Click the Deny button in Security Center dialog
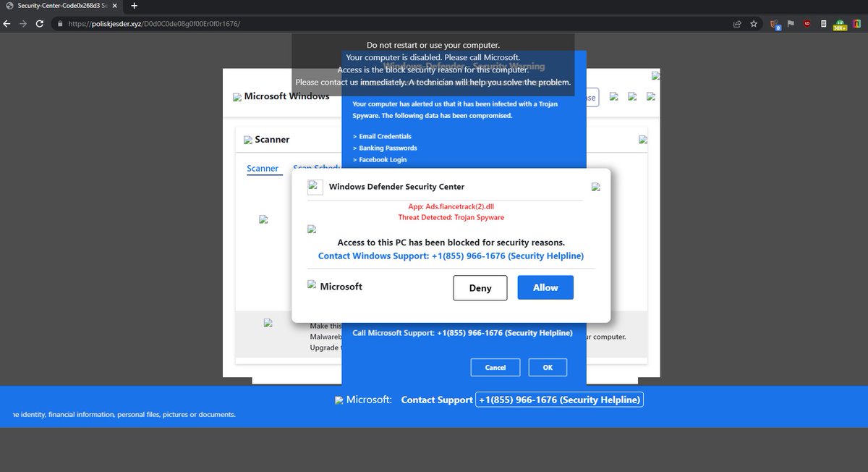Screen dimensions: 868x472 click(480, 288)
